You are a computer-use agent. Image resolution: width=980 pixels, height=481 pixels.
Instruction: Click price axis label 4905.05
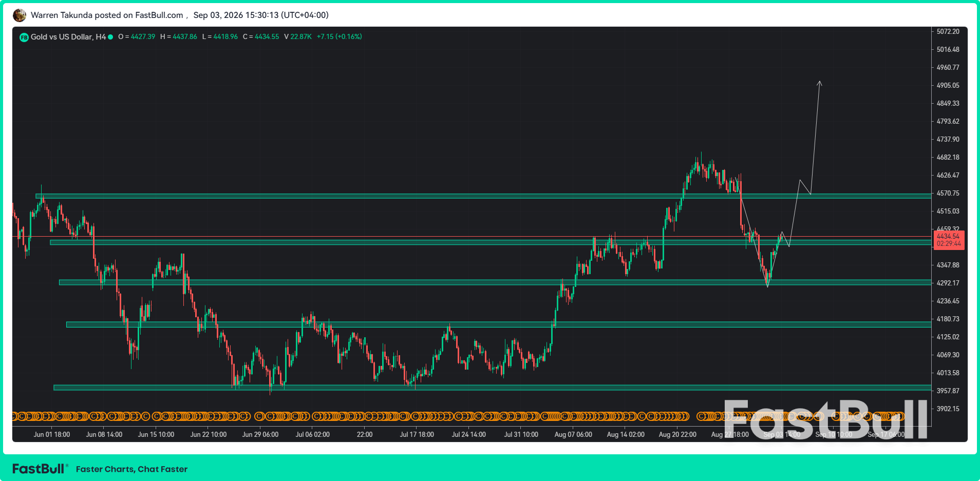point(948,86)
